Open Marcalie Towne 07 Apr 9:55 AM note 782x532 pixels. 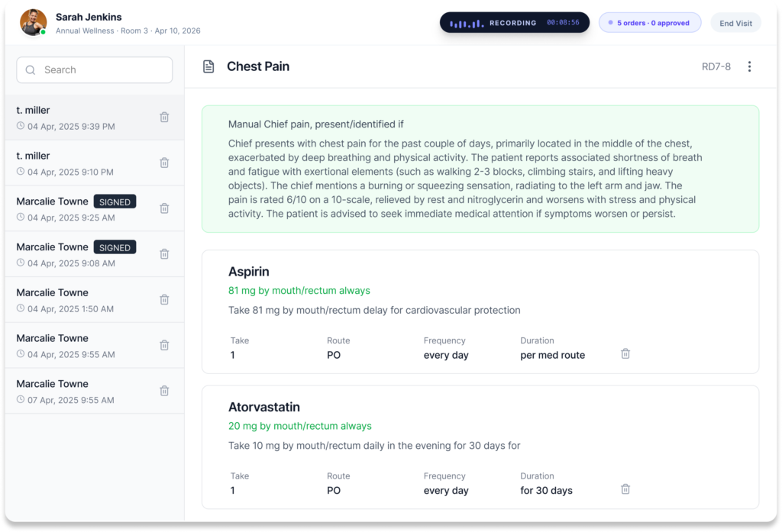coord(94,391)
